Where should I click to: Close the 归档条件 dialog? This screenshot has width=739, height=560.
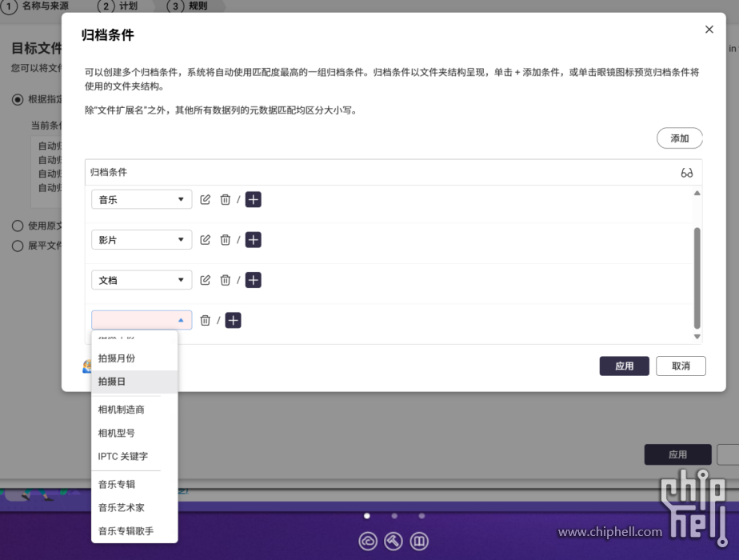pyautogui.click(x=709, y=30)
